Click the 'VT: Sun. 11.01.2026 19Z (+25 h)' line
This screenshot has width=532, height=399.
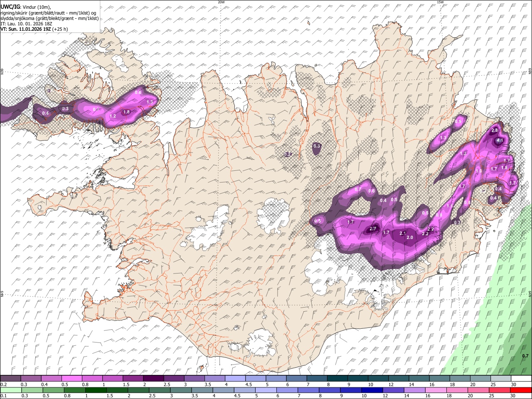(x=34, y=29)
